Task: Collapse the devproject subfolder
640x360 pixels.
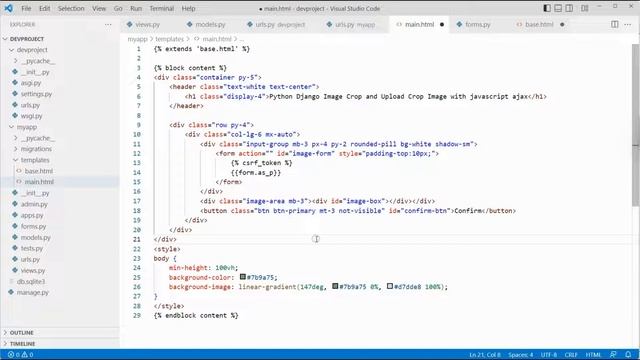Action: click(11, 50)
